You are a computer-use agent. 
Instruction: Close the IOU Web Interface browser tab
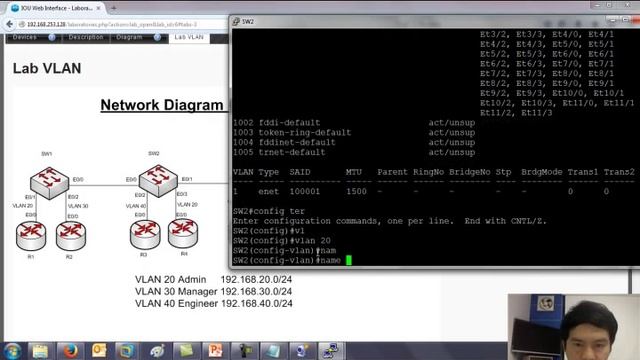coord(98,8)
